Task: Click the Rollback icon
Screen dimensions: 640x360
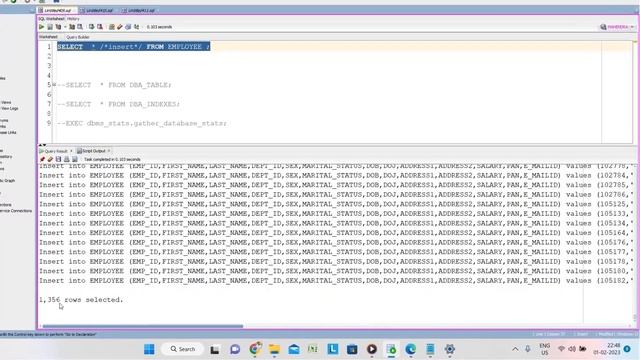Action: (100, 27)
